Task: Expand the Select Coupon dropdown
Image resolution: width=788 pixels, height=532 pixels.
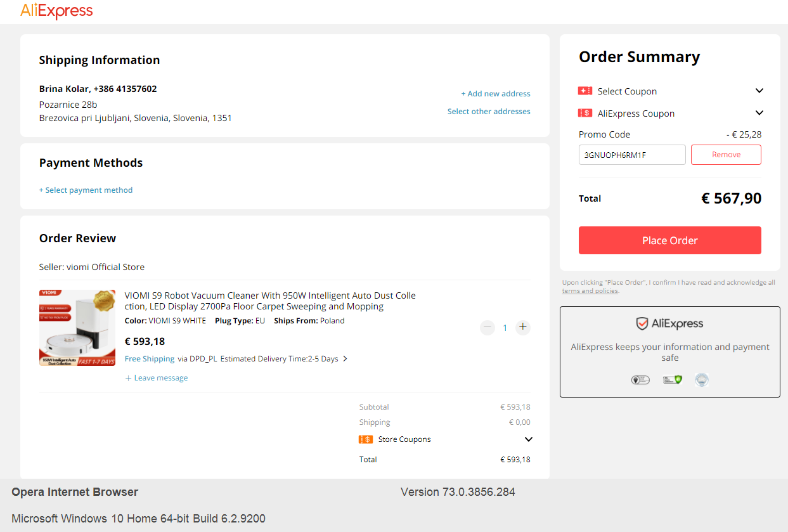Action: click(759, 91)
